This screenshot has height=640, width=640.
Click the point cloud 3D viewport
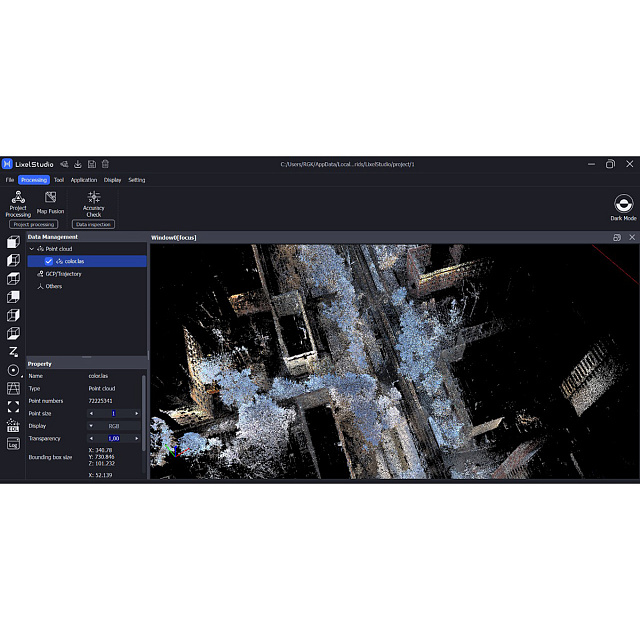(x=394, y=361)
